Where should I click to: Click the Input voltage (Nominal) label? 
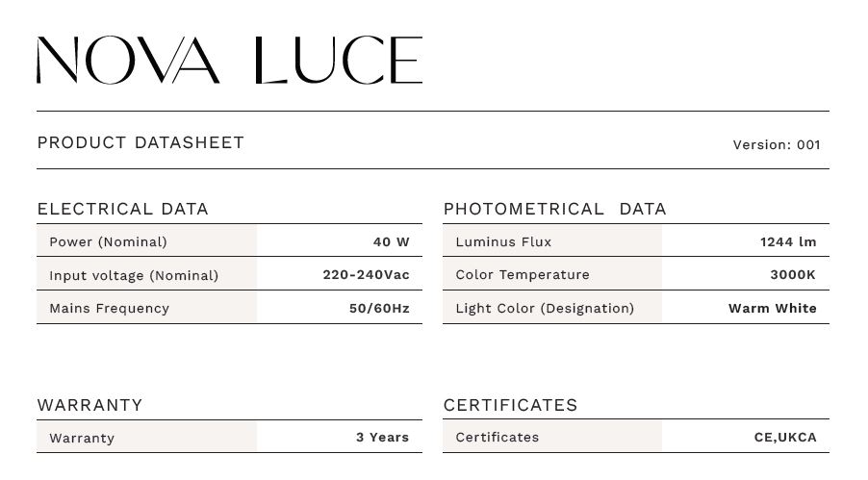134,275
